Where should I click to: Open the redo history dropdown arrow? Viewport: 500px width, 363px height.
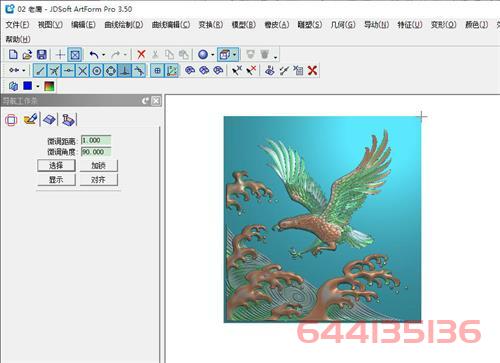tap(125, 55)
